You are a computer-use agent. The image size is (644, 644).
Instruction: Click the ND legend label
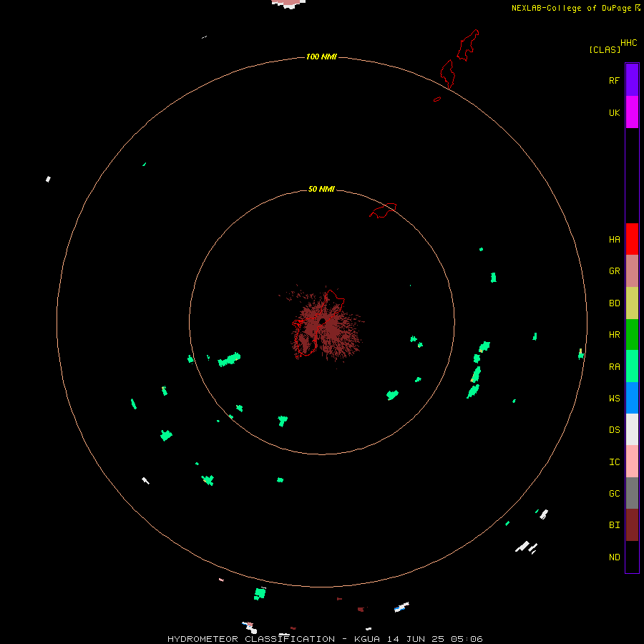[614, 557]
